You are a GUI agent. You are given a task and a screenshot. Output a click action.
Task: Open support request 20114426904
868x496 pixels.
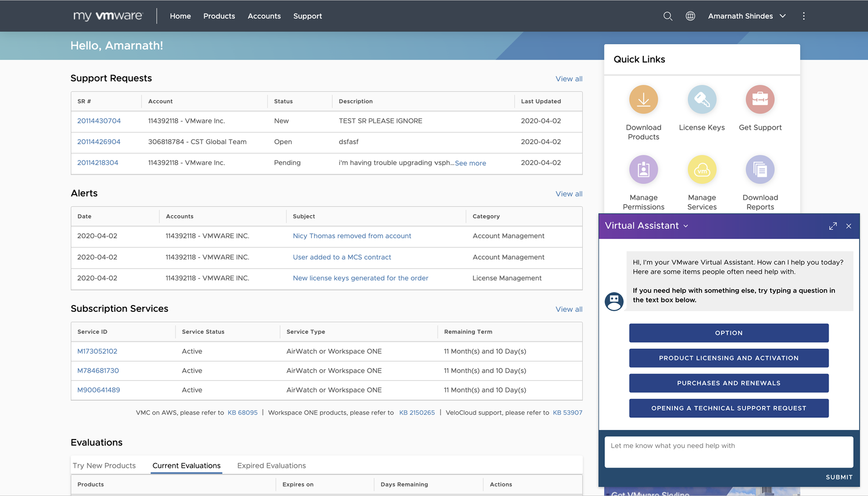(x=99, y=142)
